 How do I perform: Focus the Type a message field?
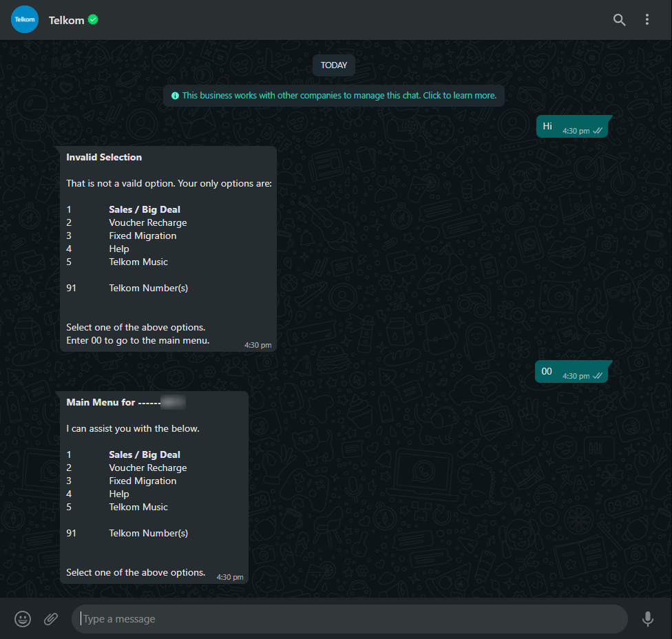[x=349, y=619]
